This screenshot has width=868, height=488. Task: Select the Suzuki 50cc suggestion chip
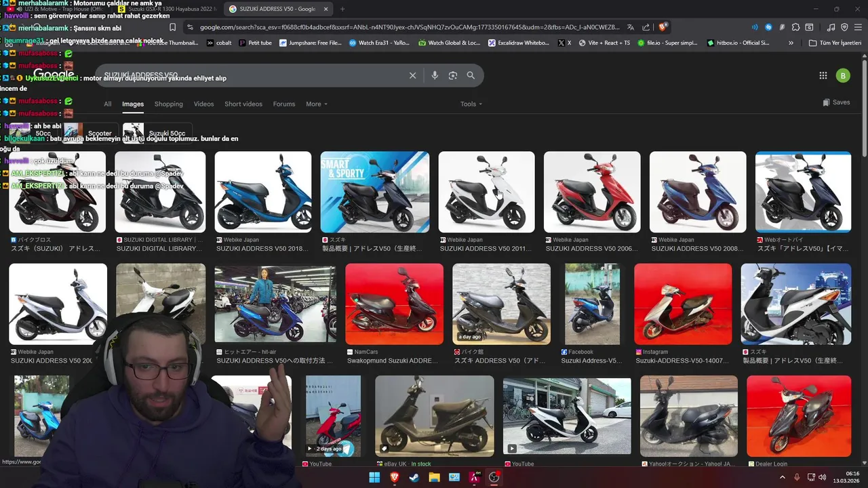coord(156,133)
